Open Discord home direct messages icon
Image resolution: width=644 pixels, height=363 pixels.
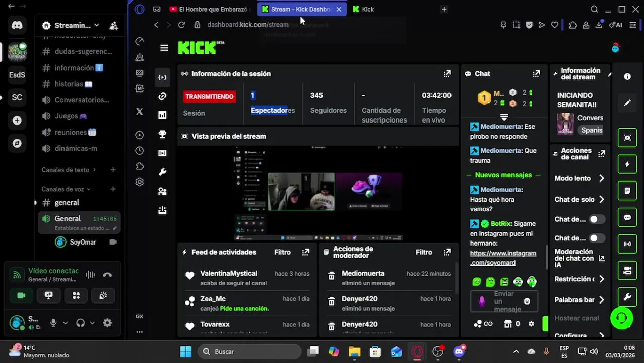(x=17, y=25)
